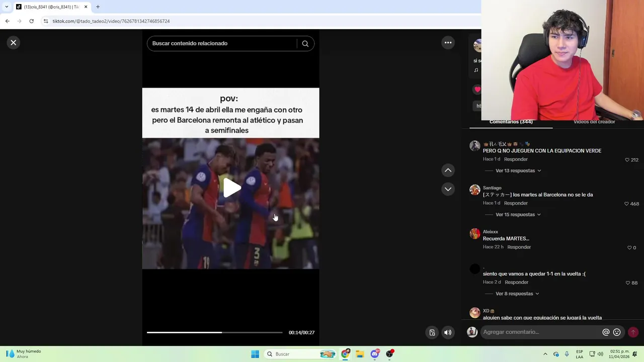Open File Explorer from the taskbar

360,354
